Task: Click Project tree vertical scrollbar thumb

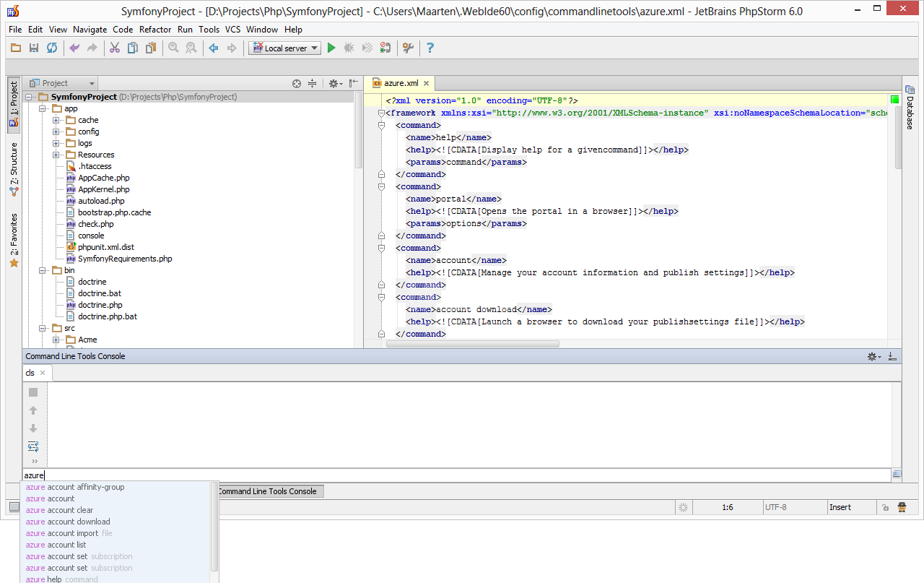Action: point(359,130)
